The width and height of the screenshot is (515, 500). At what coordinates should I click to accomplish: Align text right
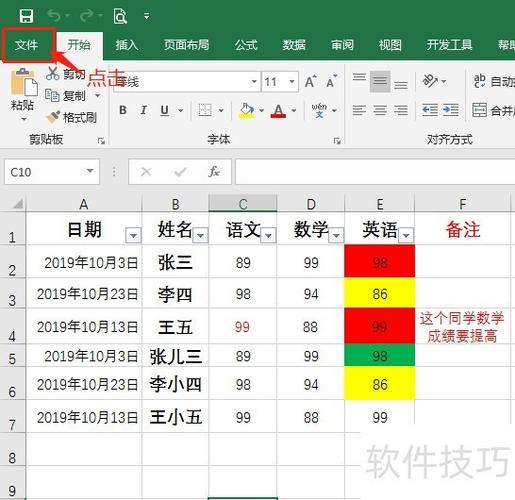(401, 110)
